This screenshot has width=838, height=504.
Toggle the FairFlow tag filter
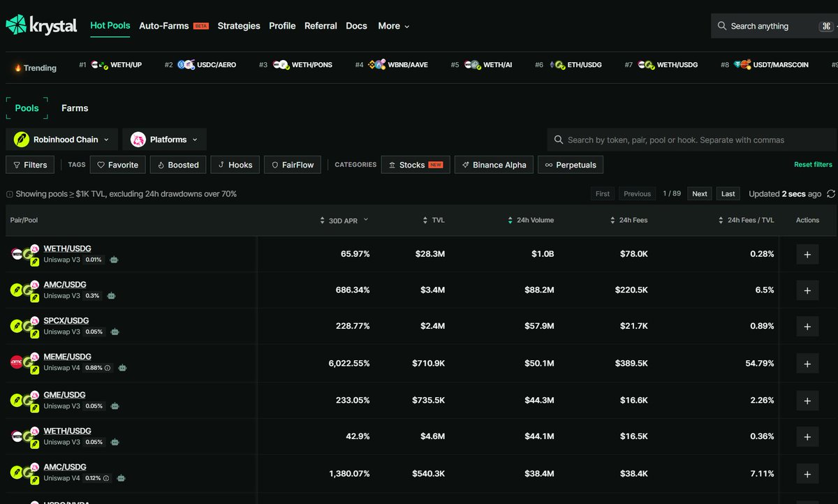[x=293, y=165]
